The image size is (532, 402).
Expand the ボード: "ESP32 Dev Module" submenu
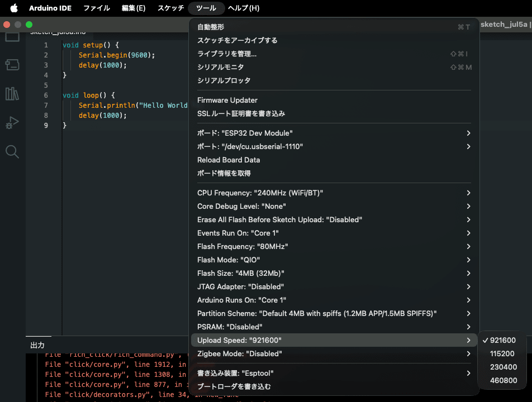pyautogui.click(x=334, y=133)
